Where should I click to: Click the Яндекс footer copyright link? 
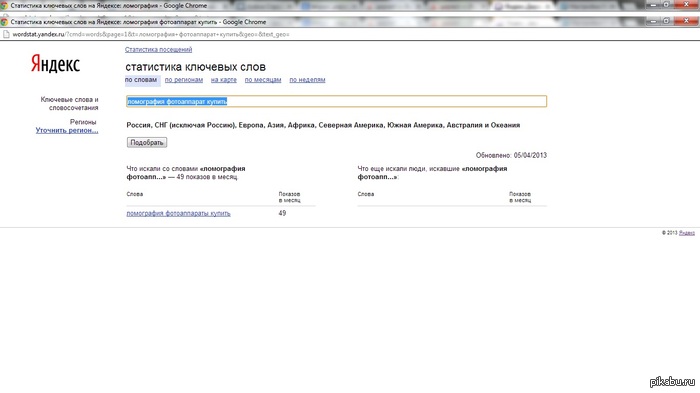point(687,233)
